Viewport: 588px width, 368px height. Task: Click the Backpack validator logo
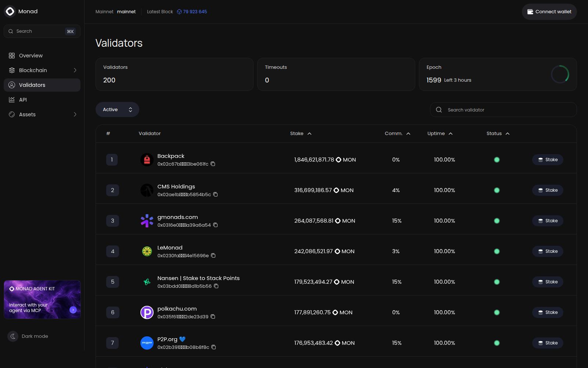pyautogui.click(x=147, y=160)
